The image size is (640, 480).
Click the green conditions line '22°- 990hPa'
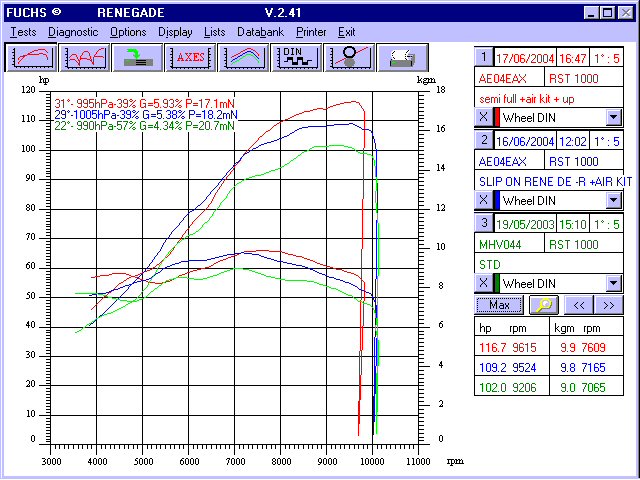(x=144, y=126)
